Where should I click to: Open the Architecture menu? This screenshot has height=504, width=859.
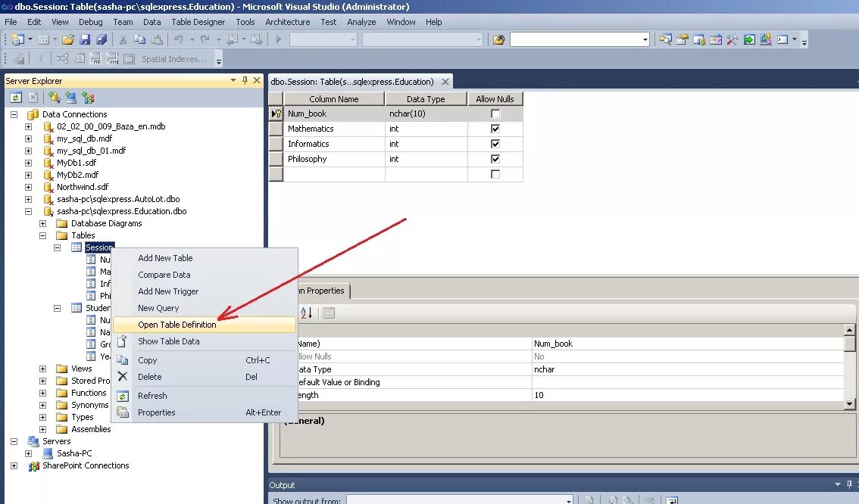click(x=288, y=22)
